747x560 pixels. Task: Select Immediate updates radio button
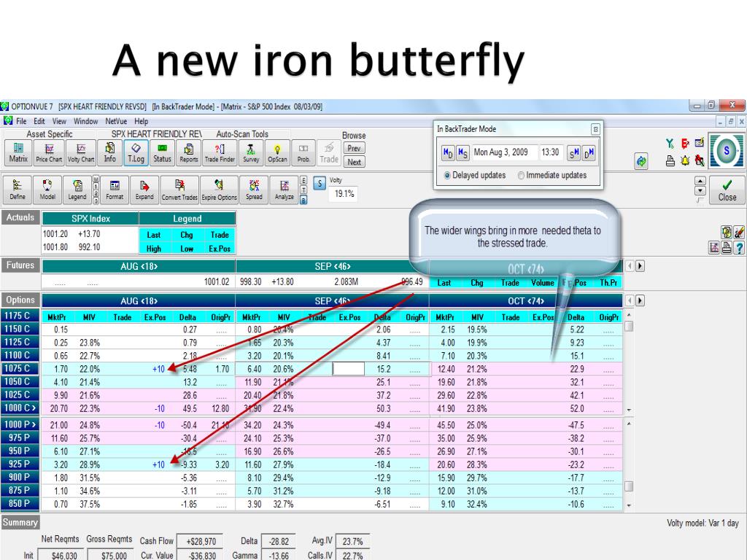pyautogui.click(x=521, y=175)
